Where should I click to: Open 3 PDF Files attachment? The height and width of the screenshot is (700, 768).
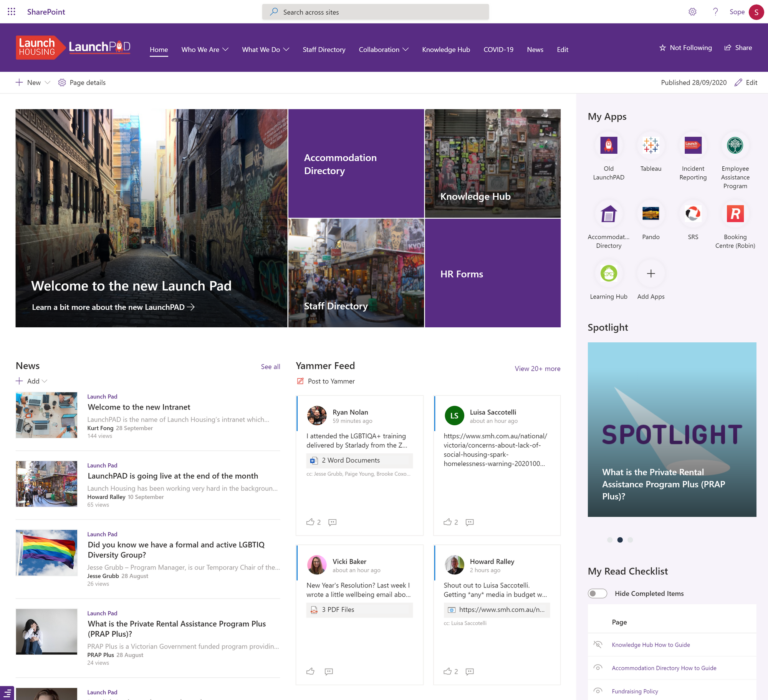tap(359, 610)
